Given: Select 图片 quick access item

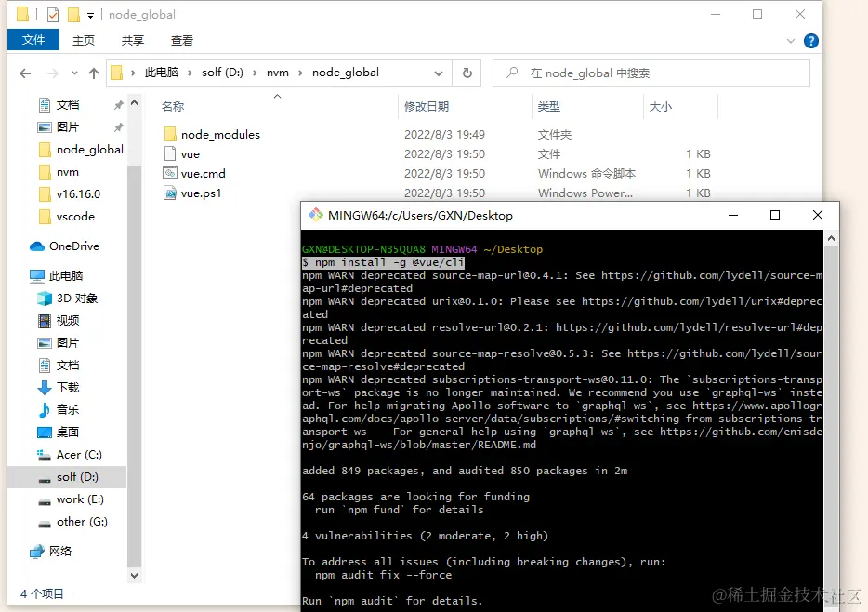Looking at the screenshot, I should (x=68, y=126).
